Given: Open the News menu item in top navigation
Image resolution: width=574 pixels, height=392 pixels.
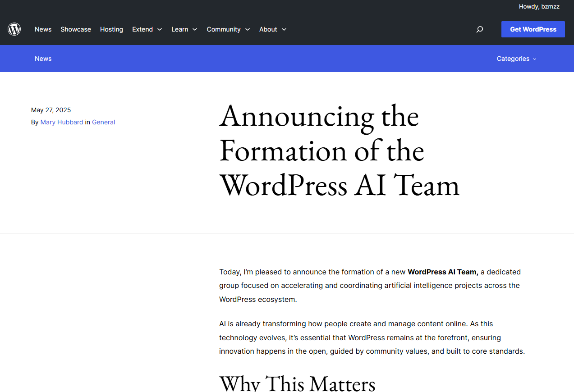Looking at the screenshot, I should (43, 29).
